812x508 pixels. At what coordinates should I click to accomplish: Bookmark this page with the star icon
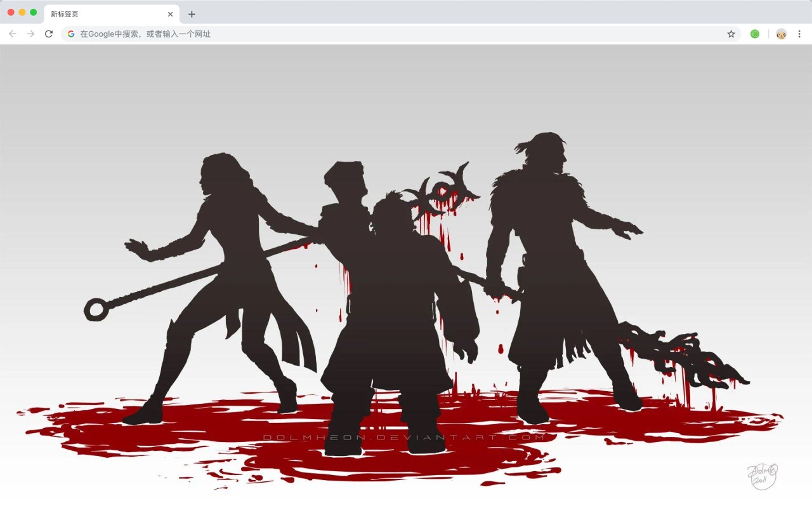[731, 34]
